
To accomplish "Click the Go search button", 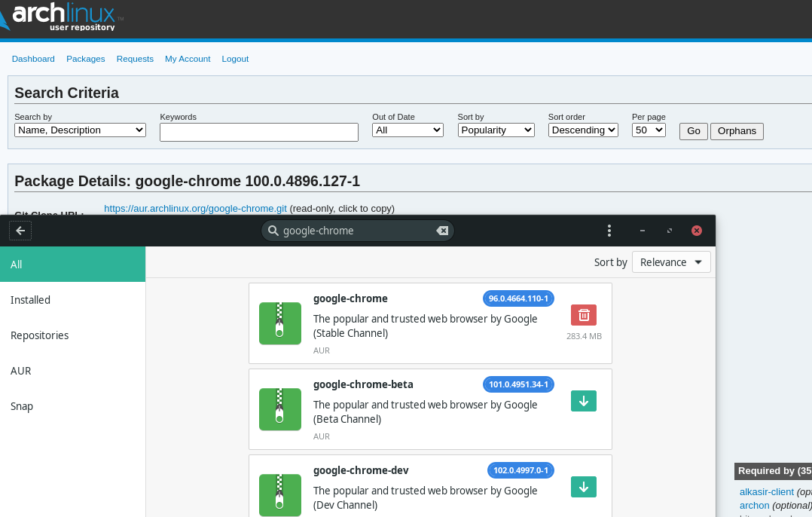I will [693, 131].
